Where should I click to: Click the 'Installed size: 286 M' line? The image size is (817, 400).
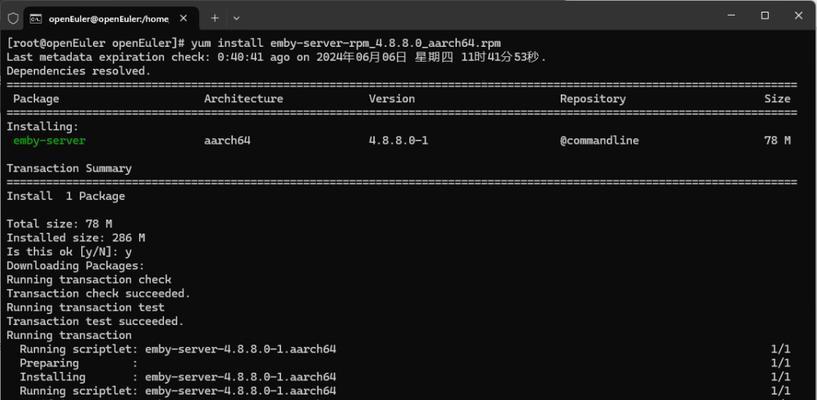76,238
